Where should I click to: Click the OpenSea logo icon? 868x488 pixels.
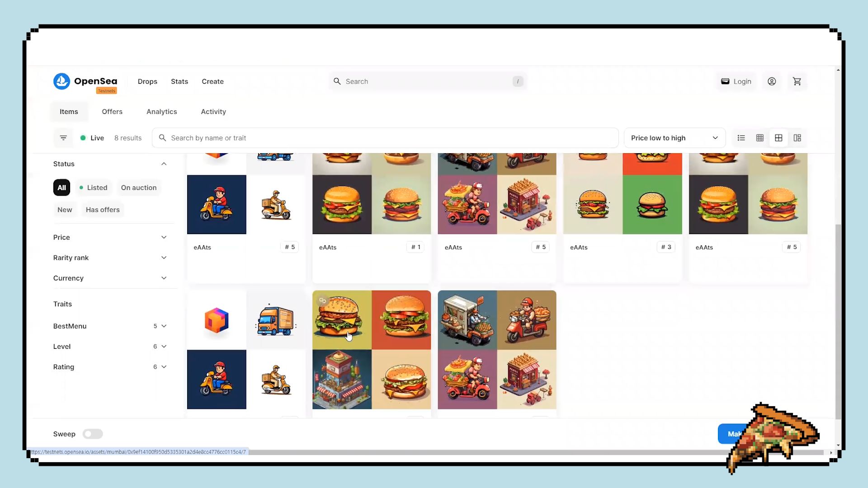[x=61, y=81]
